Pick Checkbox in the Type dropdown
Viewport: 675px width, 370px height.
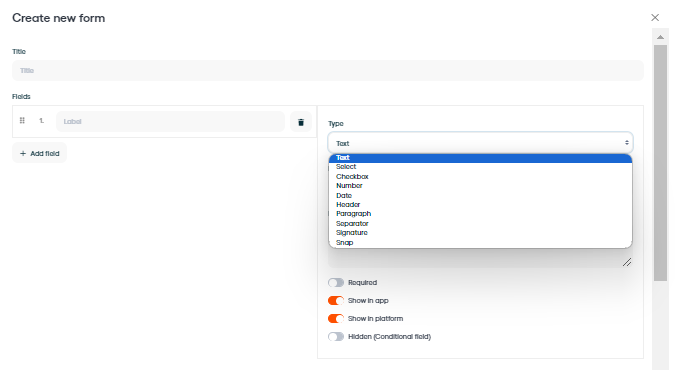(x=480, y=177)
